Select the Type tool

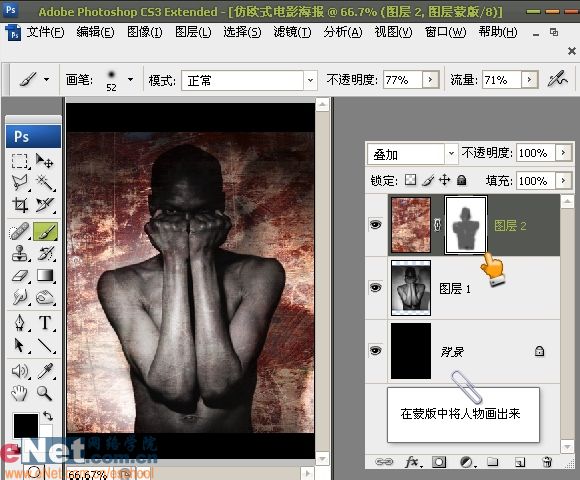[x=45, y=323]
